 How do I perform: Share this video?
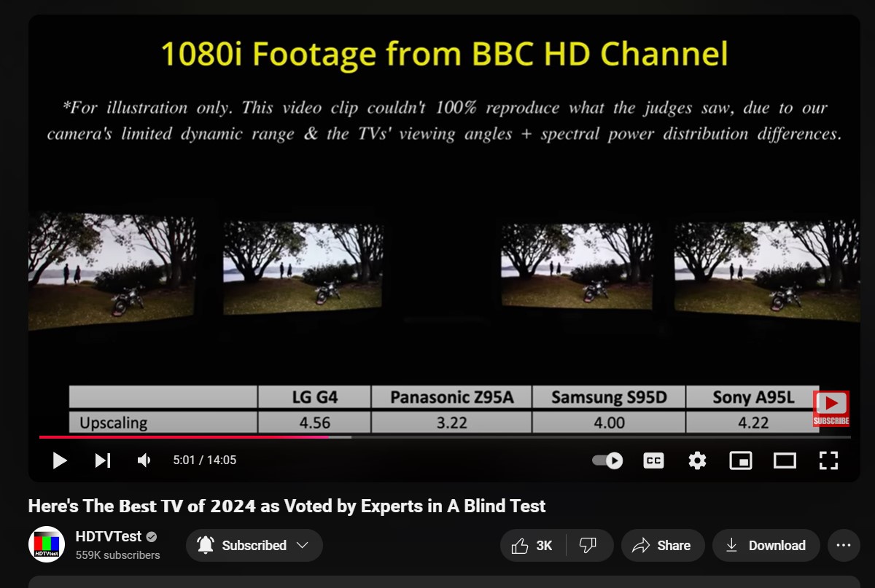(x=661, y=545)
